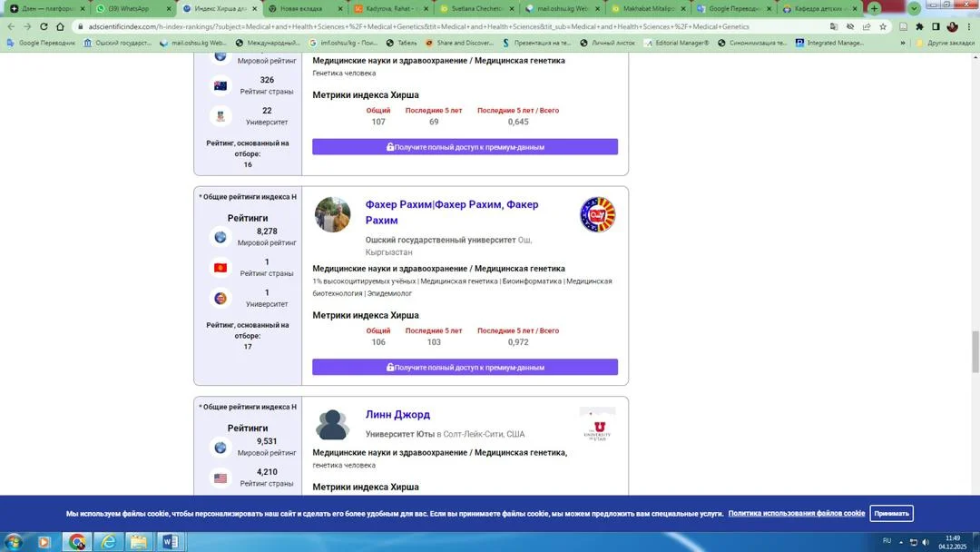Open the cookie usage policy link
This screenshot has height=552, width=980.
[x=796, y=514]
